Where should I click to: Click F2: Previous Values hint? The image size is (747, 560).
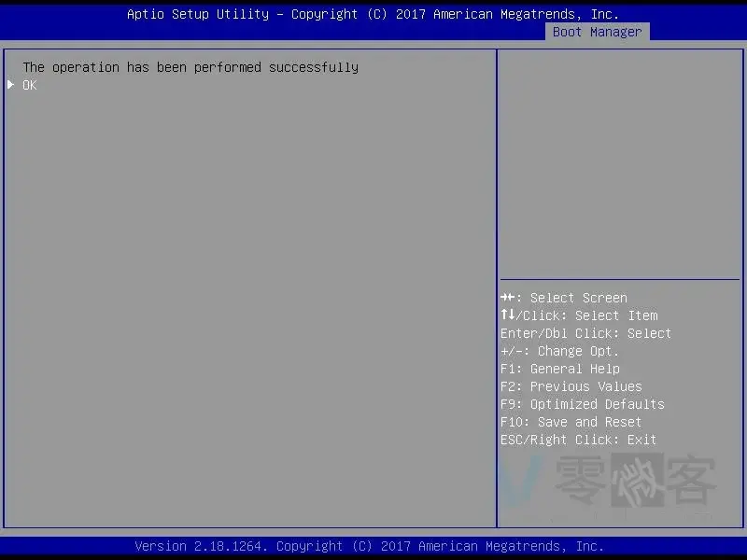[x=571, y=386]
